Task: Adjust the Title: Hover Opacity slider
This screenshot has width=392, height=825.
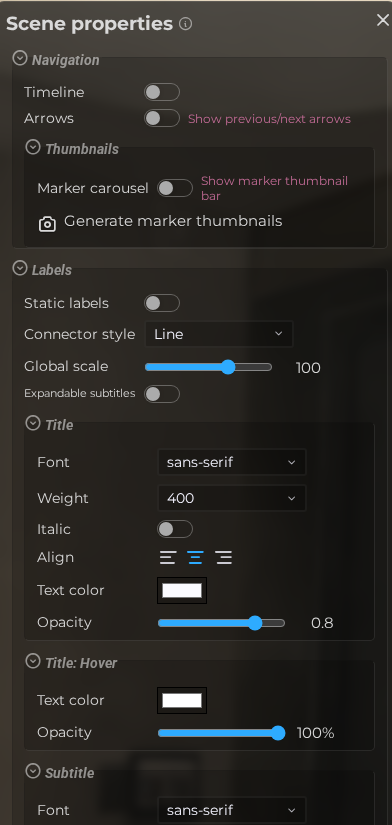Action: pyautogui.click(x=222, y=733)
